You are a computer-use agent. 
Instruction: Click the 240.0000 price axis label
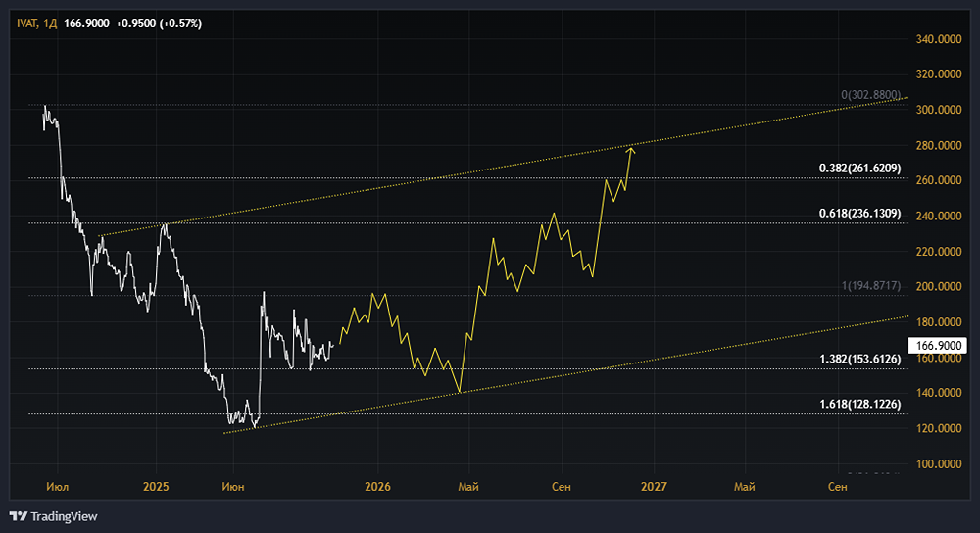pyautogui.click(x=938, y=216)
